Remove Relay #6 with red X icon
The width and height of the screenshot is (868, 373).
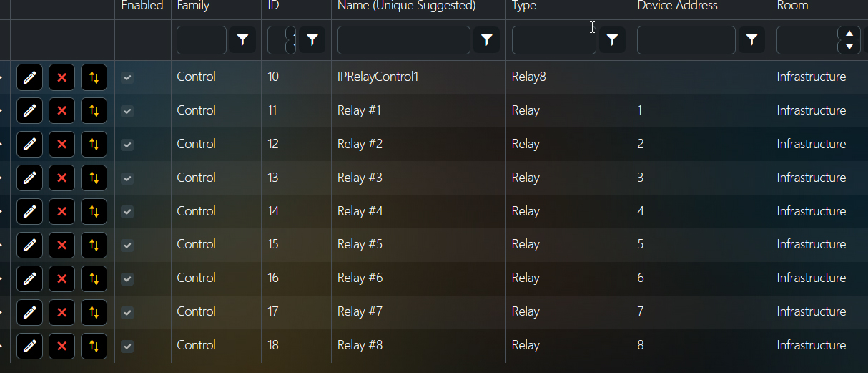coord(61,278)
